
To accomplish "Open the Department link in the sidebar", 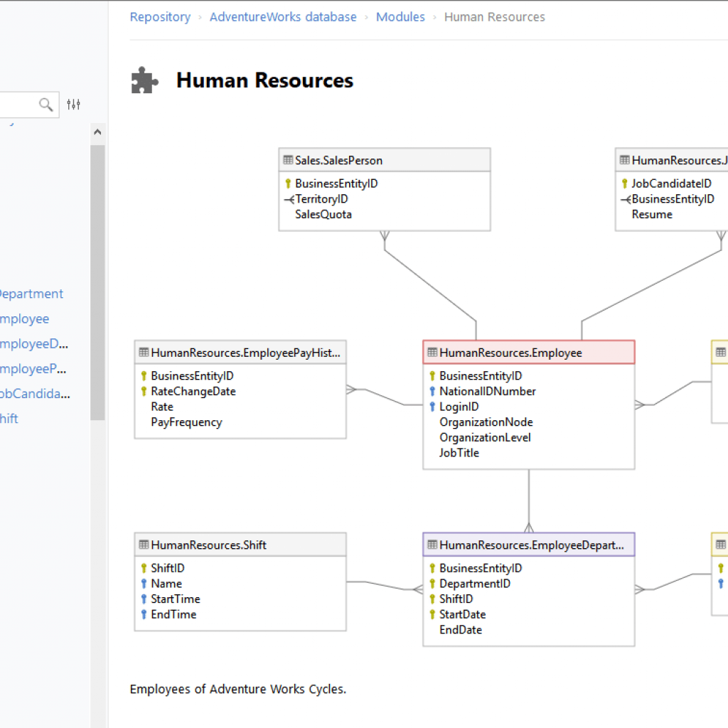I will 31,294.
